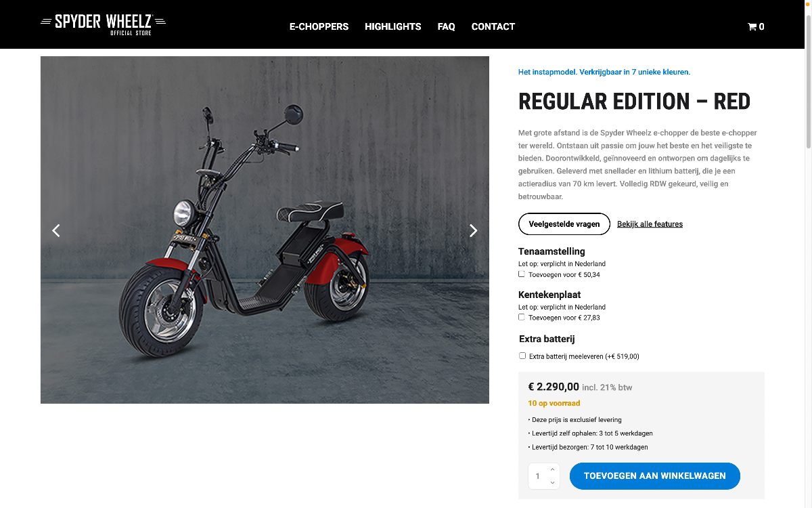This screenshot has width=812, height=508.
Task: Click the 7 unieke kleuren tagline
Action: (604, 72)
